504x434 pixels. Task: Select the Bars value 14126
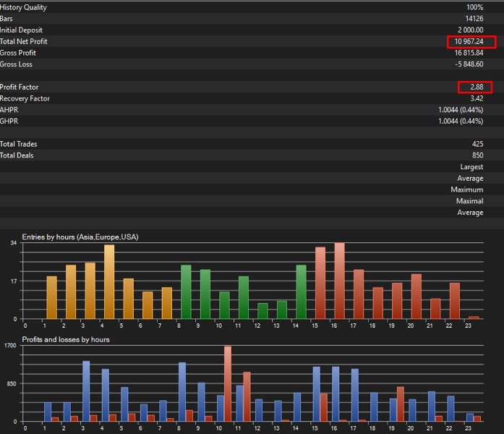(474, 19)
